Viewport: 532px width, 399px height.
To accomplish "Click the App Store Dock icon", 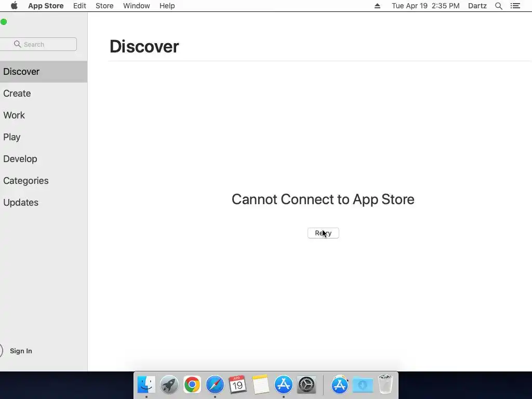I will (283, 385).
